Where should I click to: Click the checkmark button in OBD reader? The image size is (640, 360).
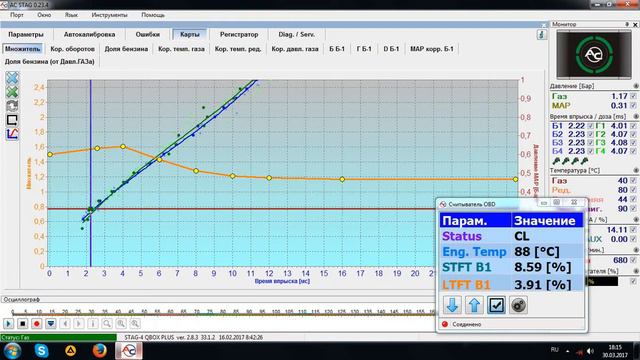coord(496,305)
